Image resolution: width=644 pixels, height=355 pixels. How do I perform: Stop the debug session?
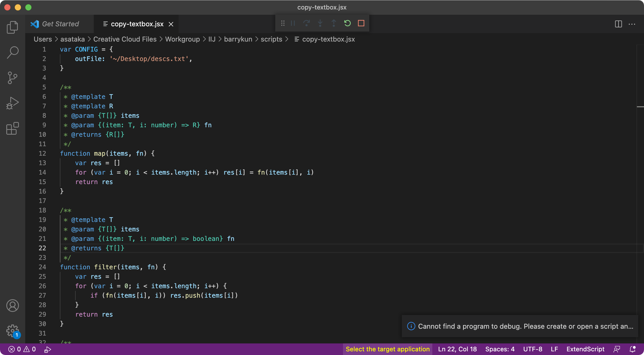[361, 23]
